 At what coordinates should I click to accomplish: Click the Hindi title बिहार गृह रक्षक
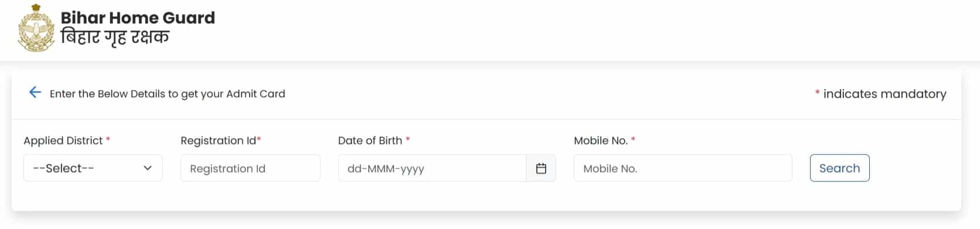[x=115, y=37]
